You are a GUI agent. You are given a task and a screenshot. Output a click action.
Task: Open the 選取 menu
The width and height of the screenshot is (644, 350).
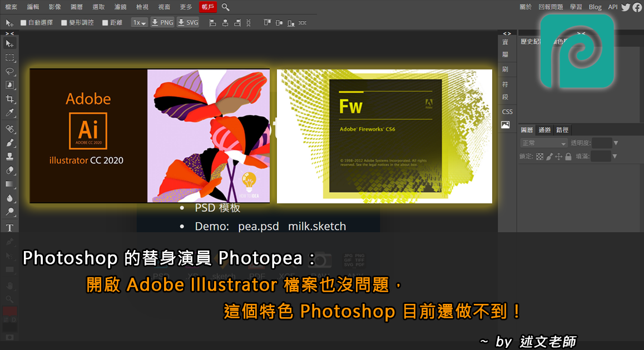pyautogui.click(x=98, y=7)
